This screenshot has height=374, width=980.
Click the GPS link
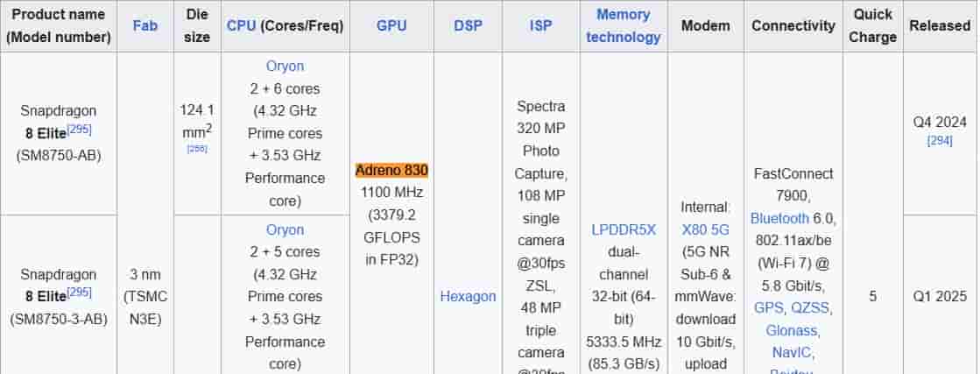click(x=770, y=307)
